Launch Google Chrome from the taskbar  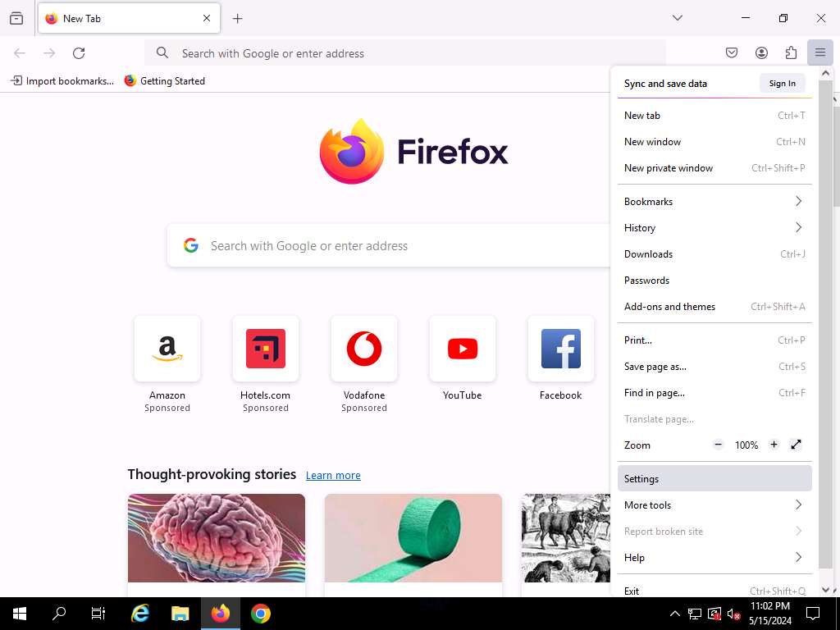tap(261, 614)
